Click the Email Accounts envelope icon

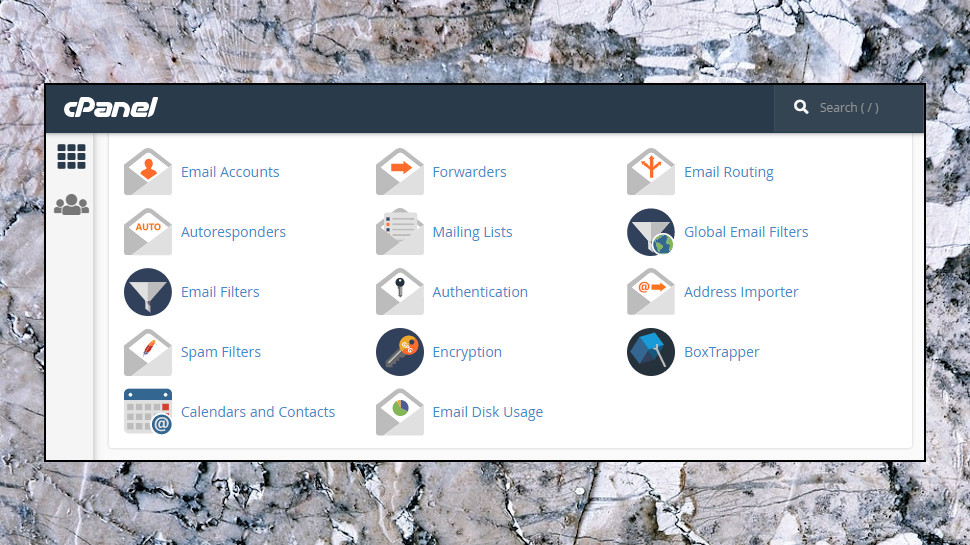[148, 171]
